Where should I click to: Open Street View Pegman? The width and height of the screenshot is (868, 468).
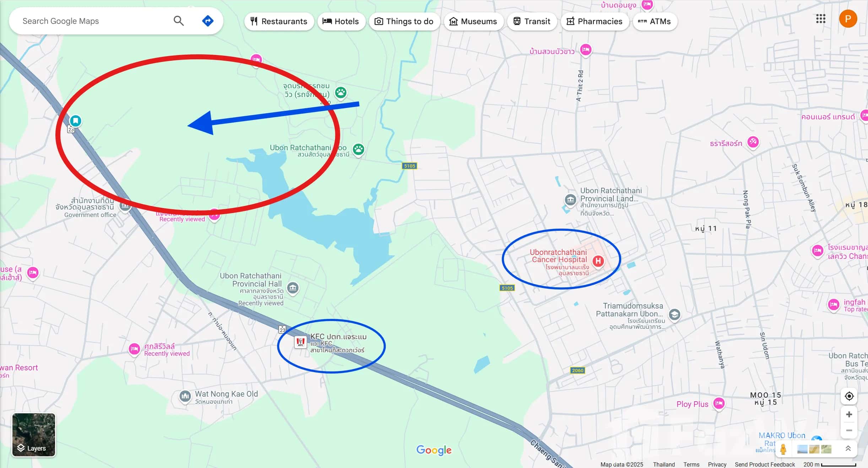(783, 449)
